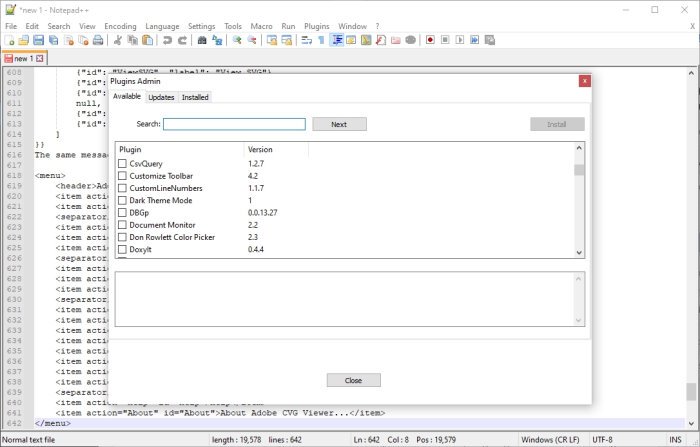The image size is (700, 447).
Task: Click the Zoom Out toolbar icon
Action: [x=252, y=40]
